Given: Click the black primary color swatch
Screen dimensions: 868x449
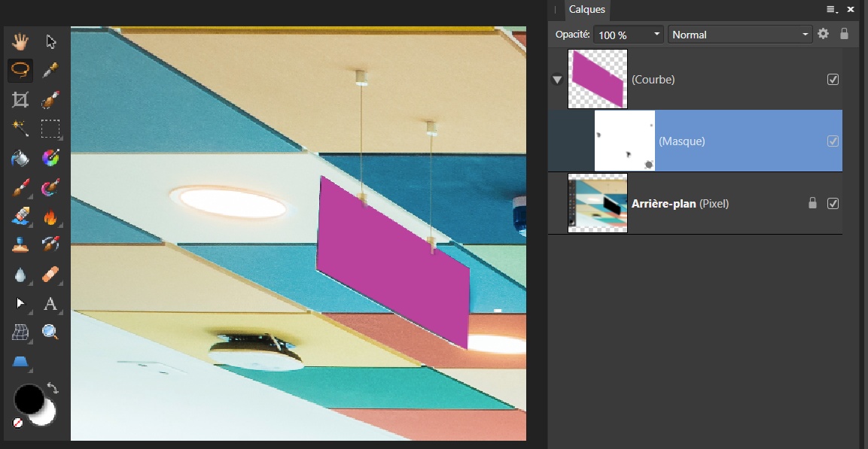Looking at the screenshot, I should (x=29, y=399).
